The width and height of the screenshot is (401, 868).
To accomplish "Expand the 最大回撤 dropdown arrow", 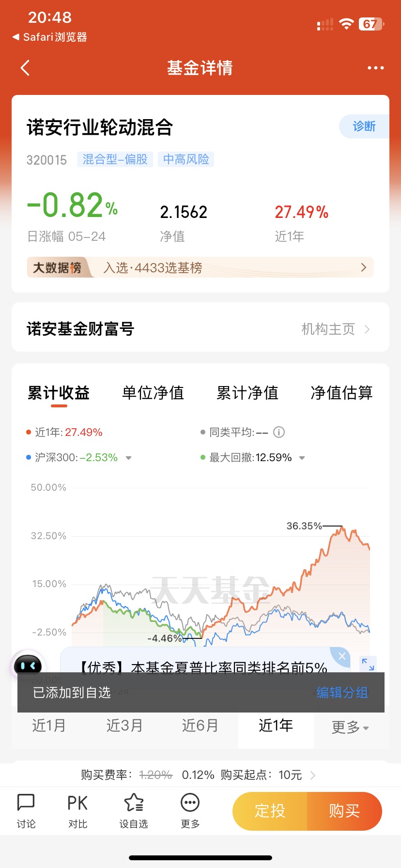I will 302,458.
